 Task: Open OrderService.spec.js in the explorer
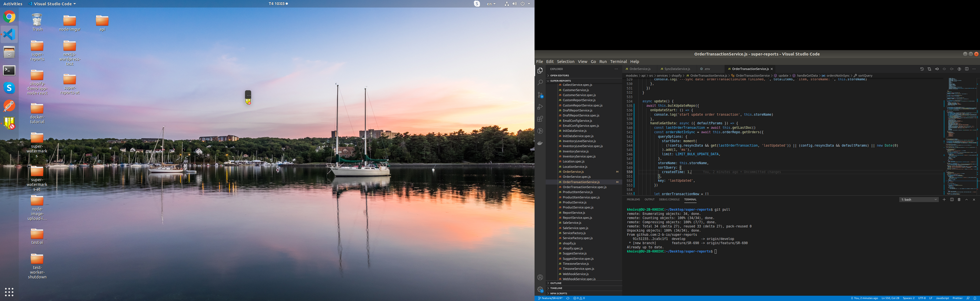pos(576,177)
